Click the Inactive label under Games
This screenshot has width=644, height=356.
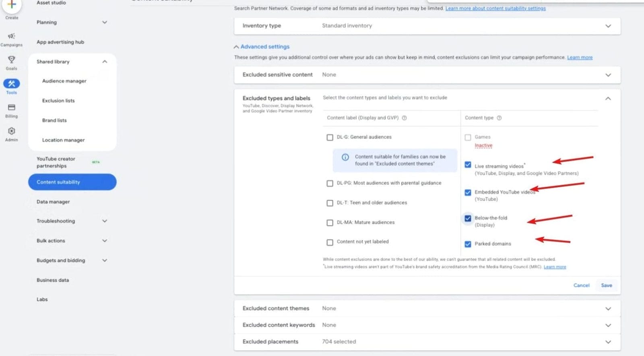pyautogui.click(x=483, y=146)
